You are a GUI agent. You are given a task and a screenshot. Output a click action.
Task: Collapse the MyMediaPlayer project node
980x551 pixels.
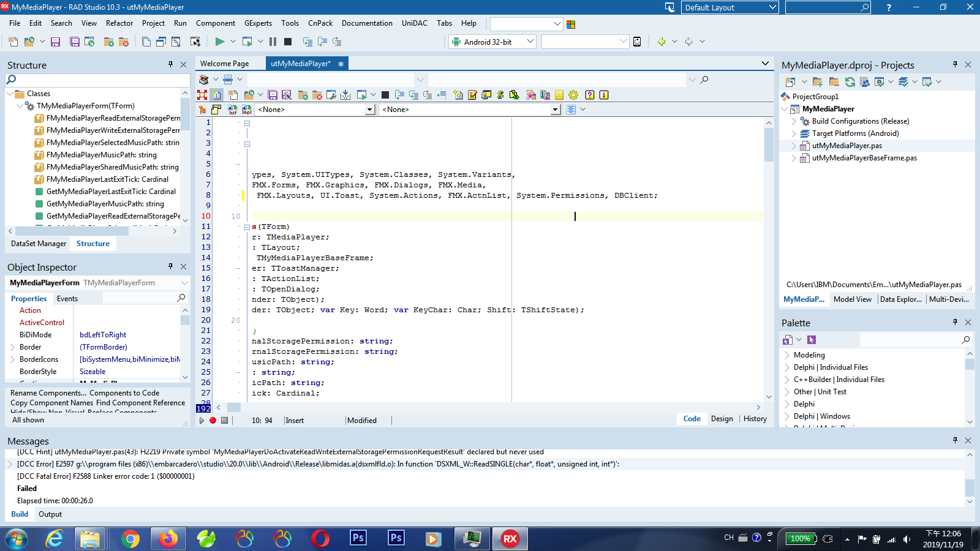click(x=785, y=109)
